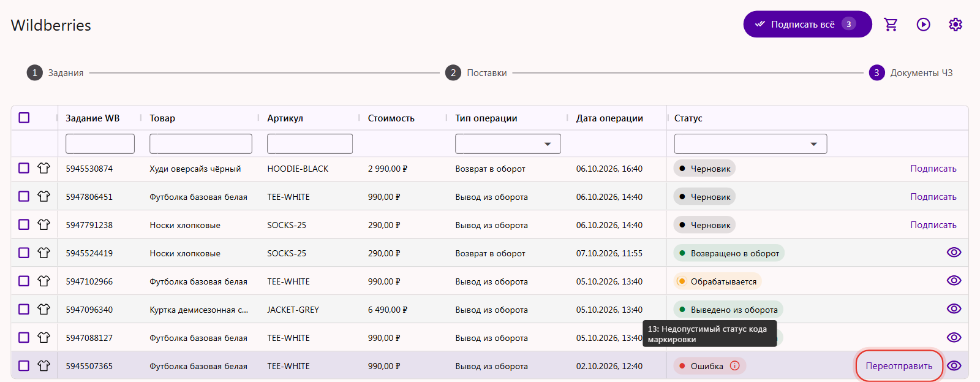Click the error info icon next to Ошибка
Image resolution: width=980 pixels, height=382 pixels.
pyautogui.click(x=735, y=366)
